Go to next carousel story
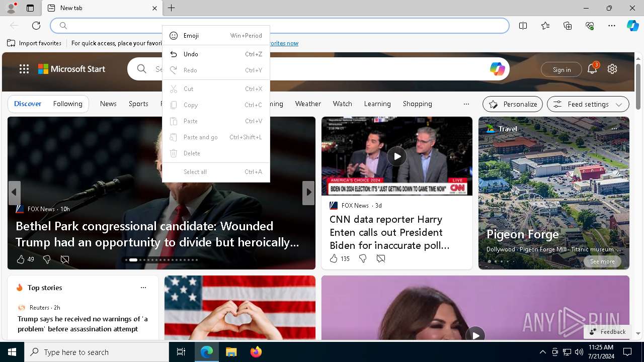The width and height of the screenshot is (644, 362). coord(308,192)
